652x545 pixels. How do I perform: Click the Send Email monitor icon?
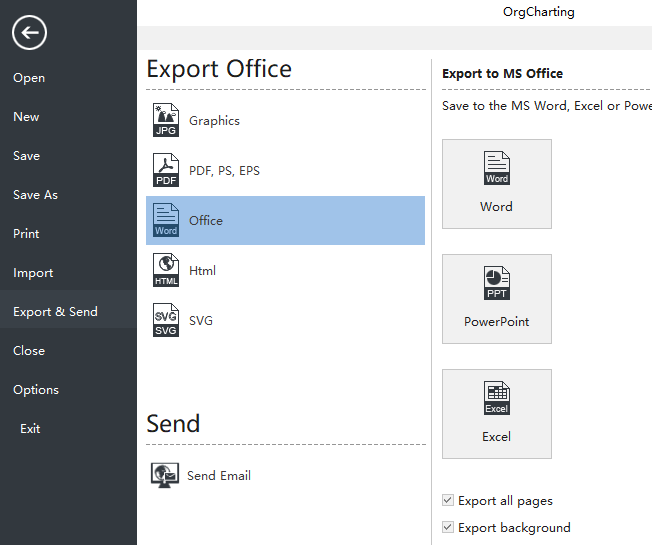click(x=164, y=475)
